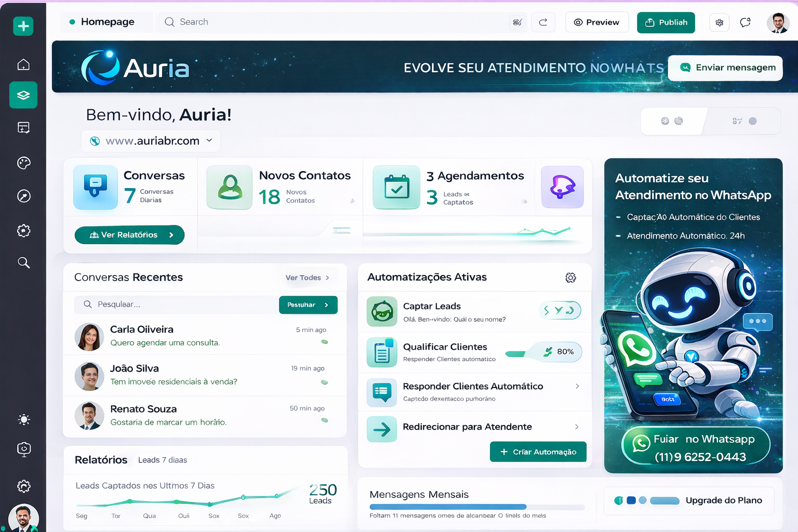Open the home icon in sidebar
The image size is (798, 532).
tap(23, 64)
